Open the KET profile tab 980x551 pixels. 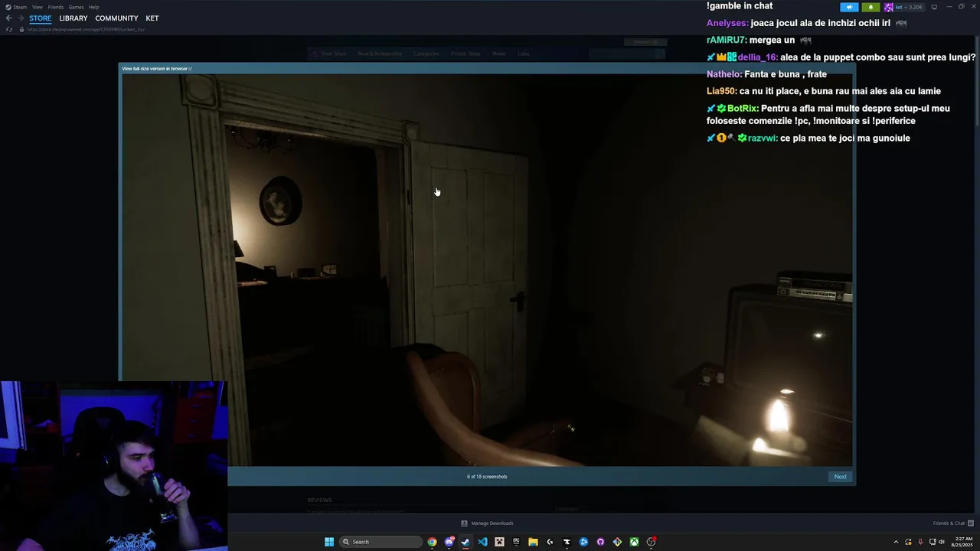[x=152, y=18]
